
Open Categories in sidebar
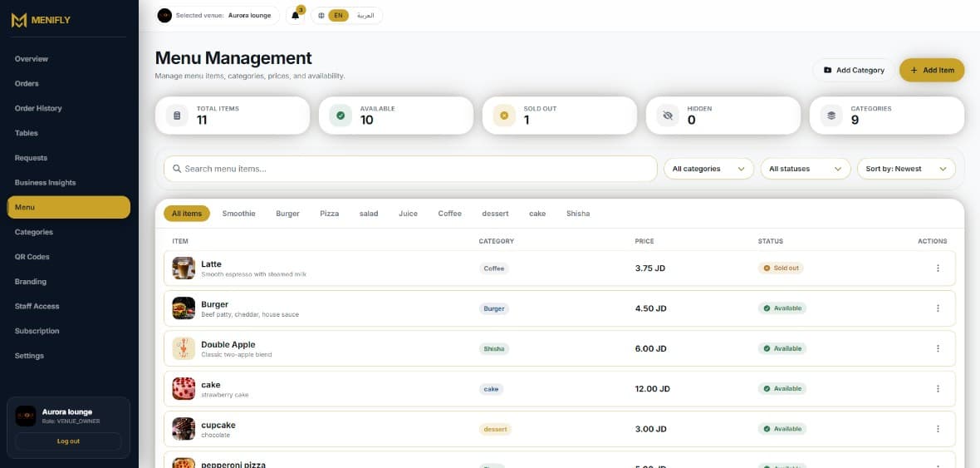(69, 232)
